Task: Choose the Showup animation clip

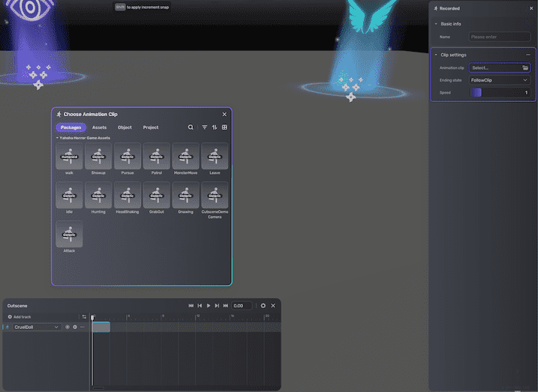Action: tap(98, 156)
